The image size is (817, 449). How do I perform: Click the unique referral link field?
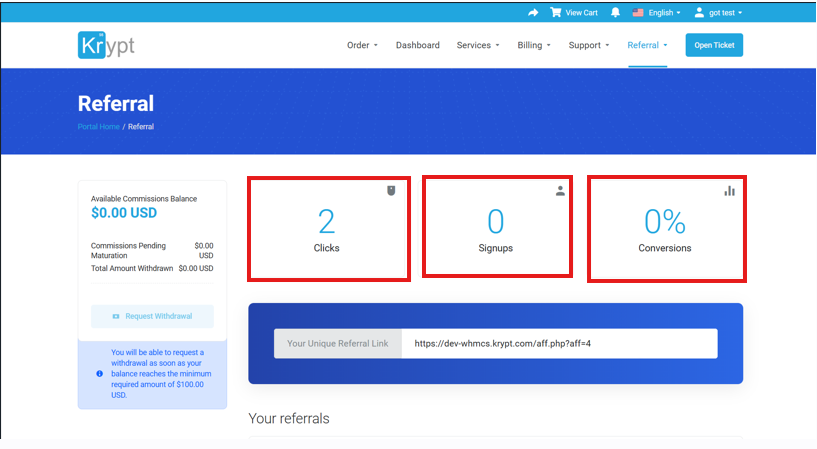pyautogui.click(x=559, y=343)
